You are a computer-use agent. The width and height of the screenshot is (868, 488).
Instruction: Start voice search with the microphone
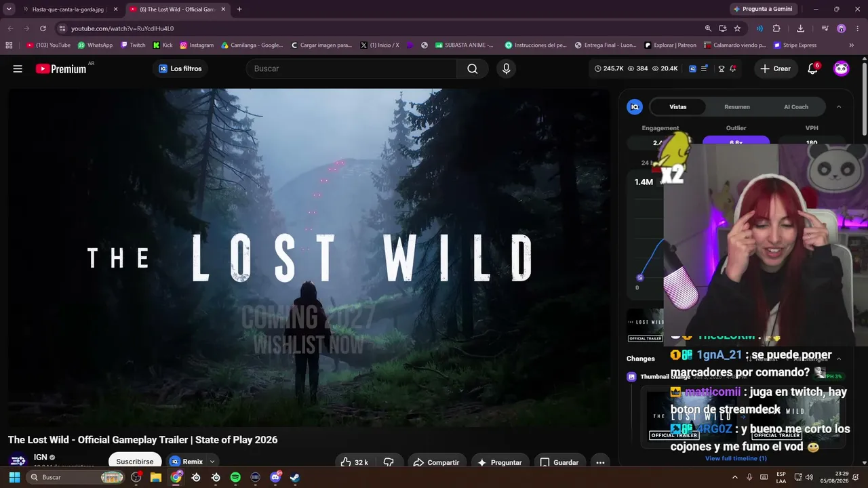506,68
